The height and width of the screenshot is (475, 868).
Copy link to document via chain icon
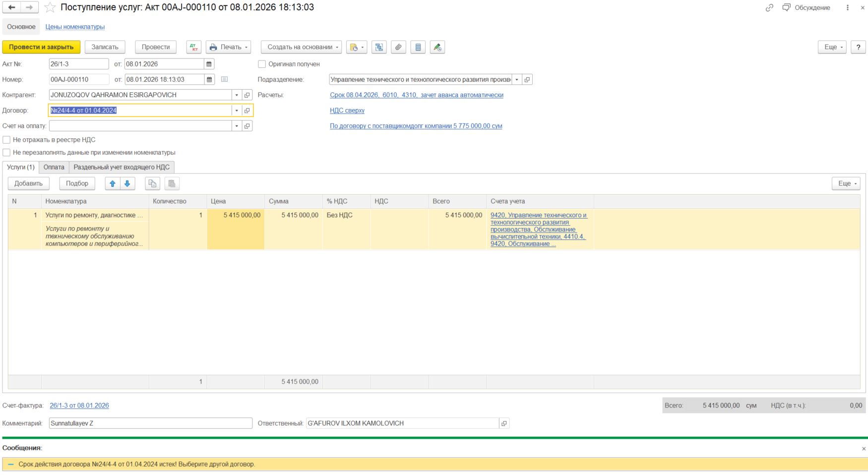point(769,7)
